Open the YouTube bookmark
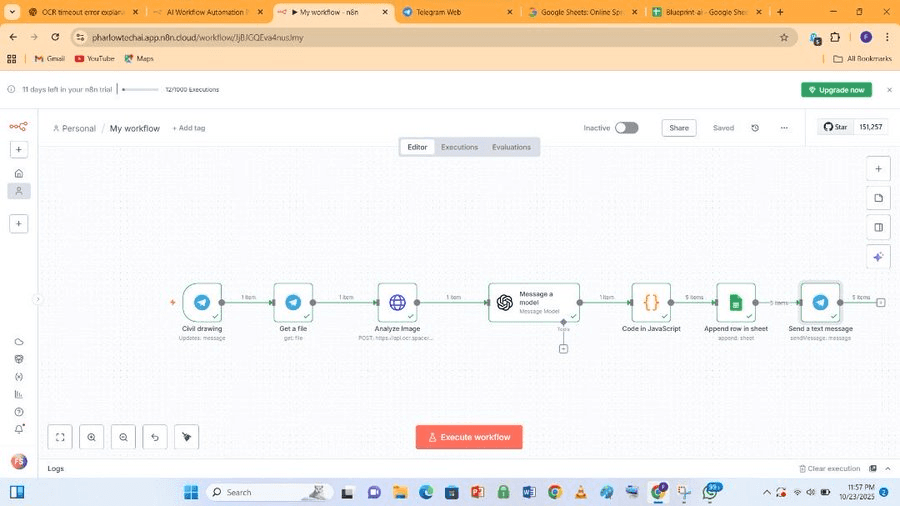Viewport: 900px width, 506px height. point(95,59)
